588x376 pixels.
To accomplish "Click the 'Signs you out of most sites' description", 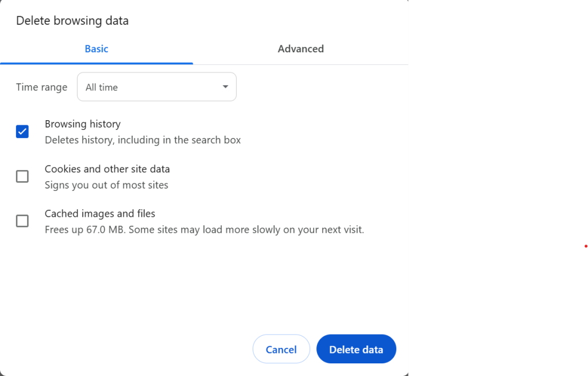I will [107, 185].
